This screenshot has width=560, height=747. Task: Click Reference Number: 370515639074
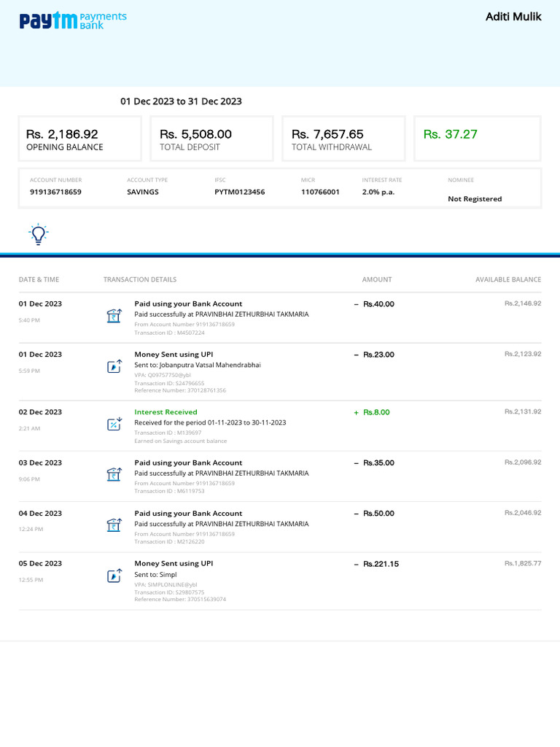click(x=180, y=600)
